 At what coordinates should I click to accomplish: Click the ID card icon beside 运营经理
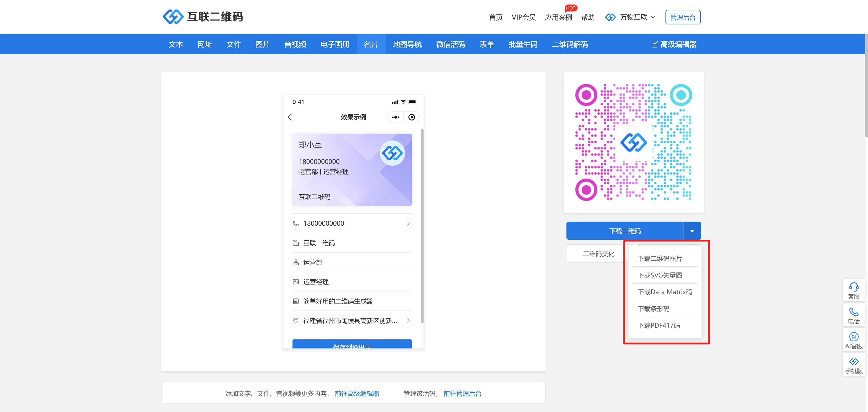(x=296, y=282)
